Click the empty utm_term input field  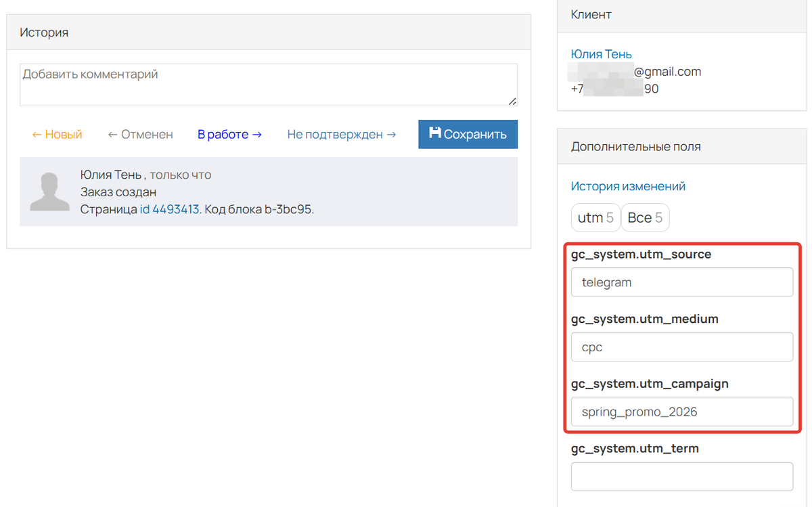coord(681,477)
